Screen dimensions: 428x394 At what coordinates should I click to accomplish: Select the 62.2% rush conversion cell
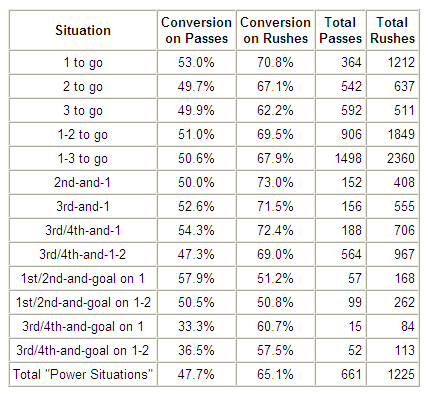(x=275, y=110)
